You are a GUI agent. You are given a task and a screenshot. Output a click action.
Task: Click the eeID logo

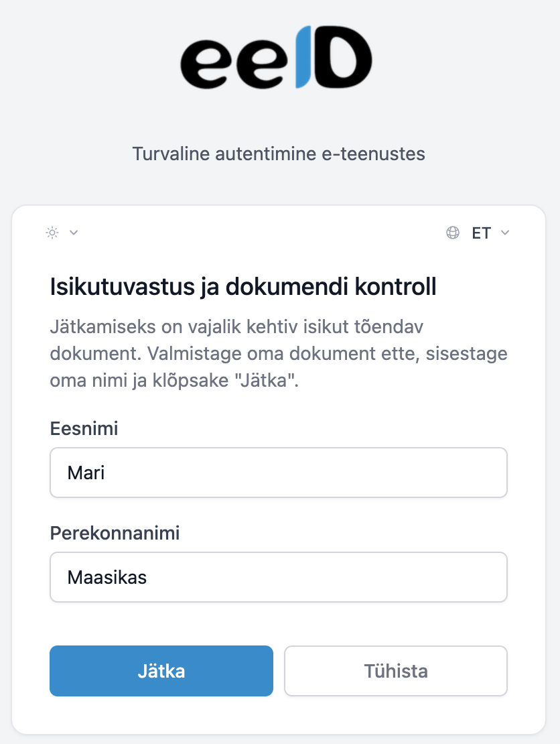click(276, 58)
